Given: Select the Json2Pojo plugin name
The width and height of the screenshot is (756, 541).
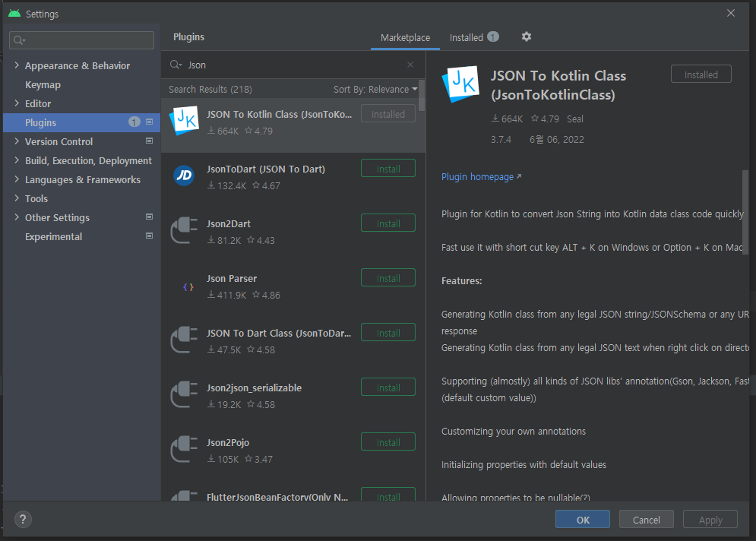Looking at the screenshot, I should point(228,442).
